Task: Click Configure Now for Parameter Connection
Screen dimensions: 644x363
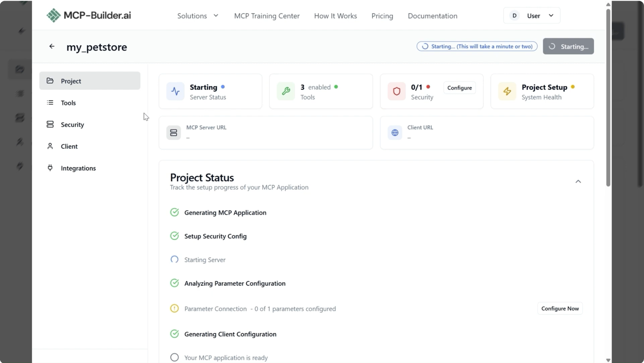Action: [560, 308]
